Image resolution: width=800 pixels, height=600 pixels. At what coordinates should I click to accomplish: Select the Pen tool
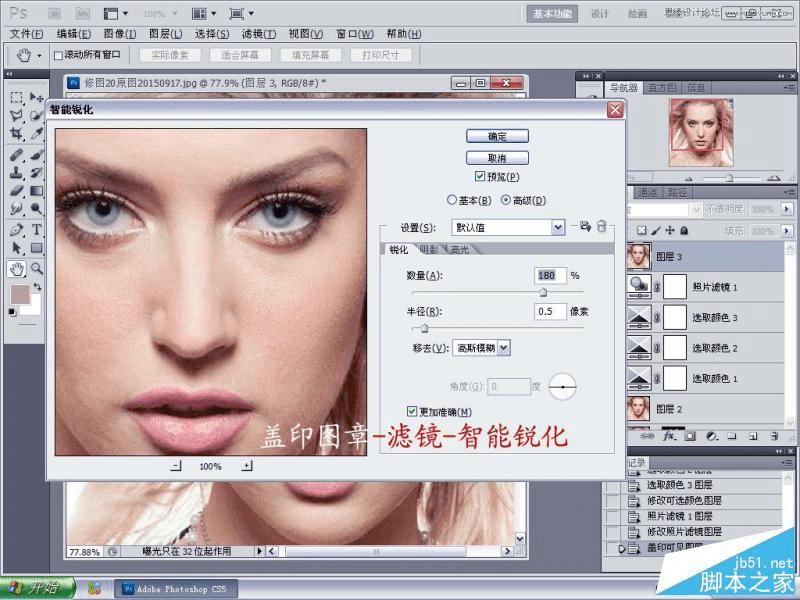(x=16, y=229)
